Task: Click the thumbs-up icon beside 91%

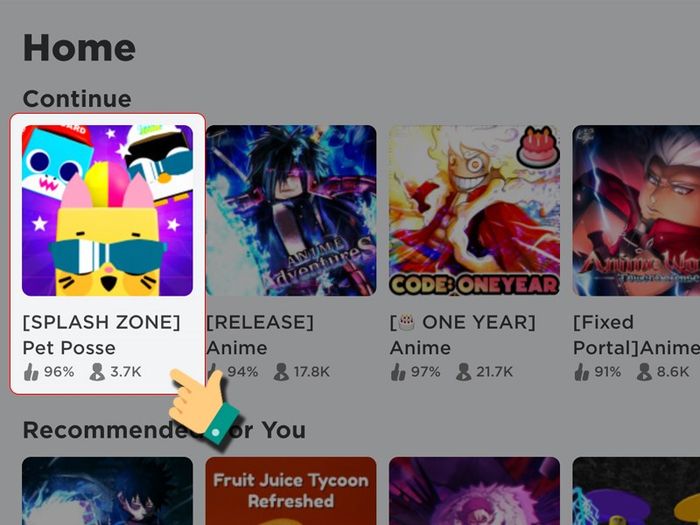Action: point(582,371)
